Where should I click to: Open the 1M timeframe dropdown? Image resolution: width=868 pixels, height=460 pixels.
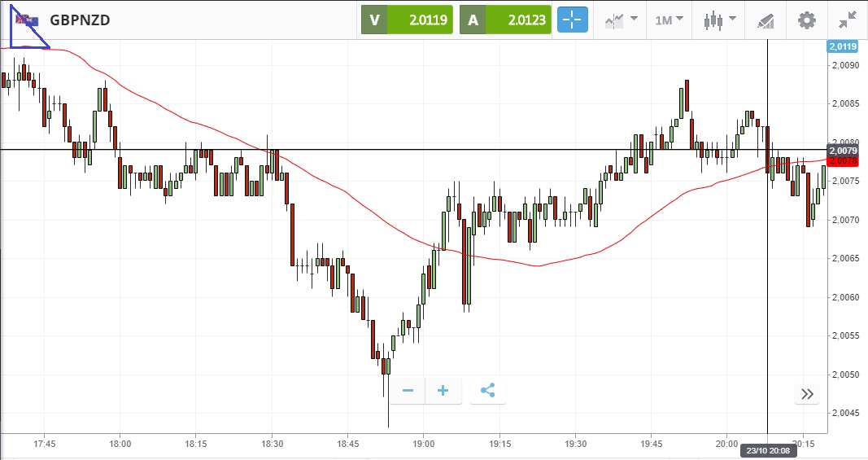point(669,20)
